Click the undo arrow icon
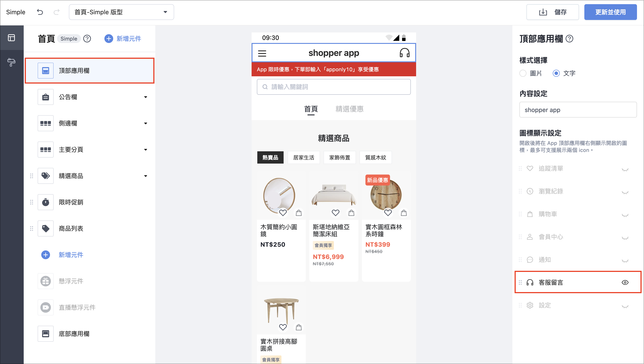Image resolution: width=644 pixels, height=364 pixels. 40,12
